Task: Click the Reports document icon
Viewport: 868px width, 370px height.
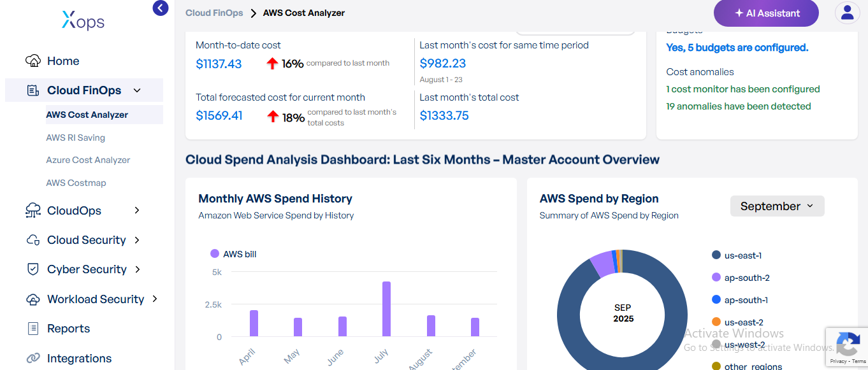Action: click(33, 329)
